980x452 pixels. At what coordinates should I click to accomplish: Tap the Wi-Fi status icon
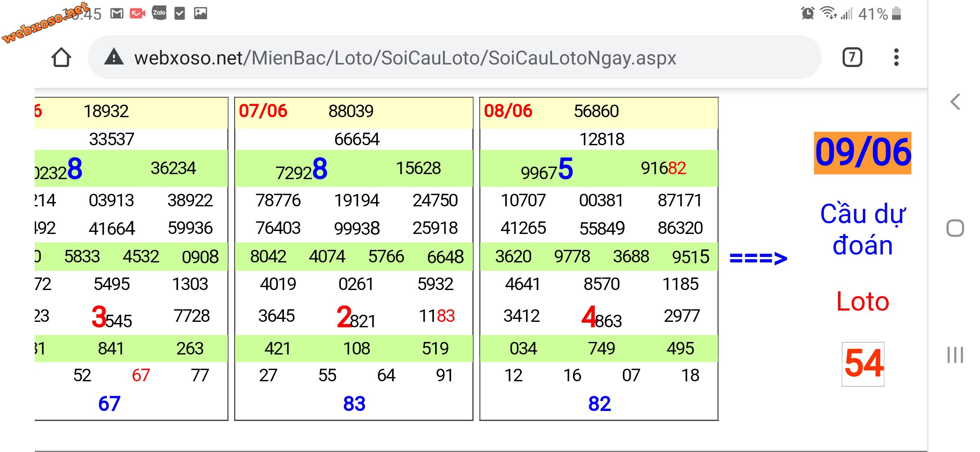pos(828,13)
